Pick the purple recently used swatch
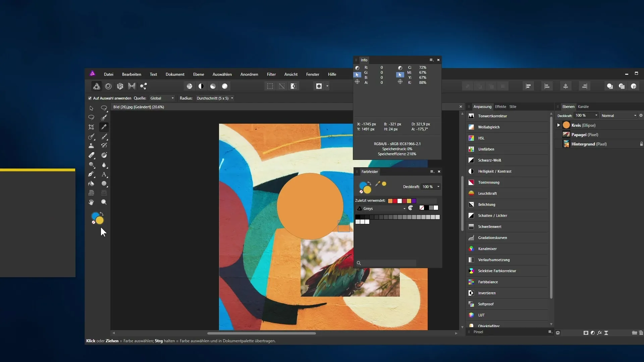This screenshot has height=362, width=644. pyautogui.click(x=414, y=201)
